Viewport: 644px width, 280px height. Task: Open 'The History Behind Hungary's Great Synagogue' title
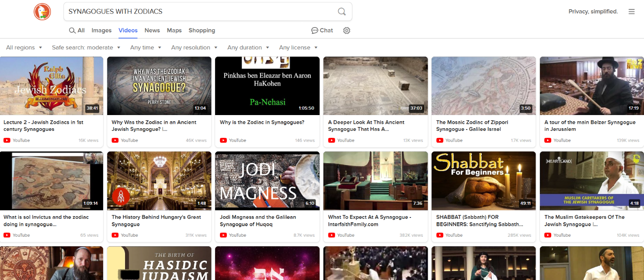point(156,220)
